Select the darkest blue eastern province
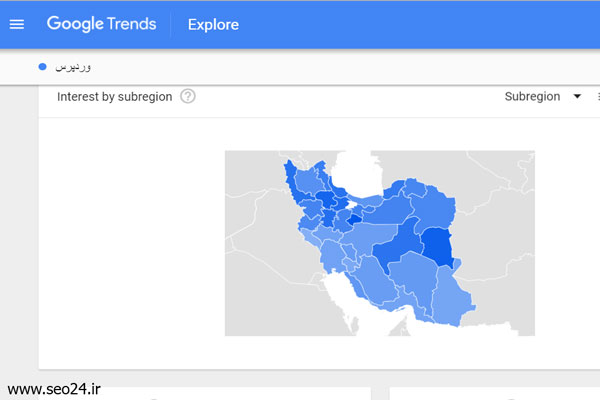Viewport: 600px width, 400px height. (x=437, y=246)
